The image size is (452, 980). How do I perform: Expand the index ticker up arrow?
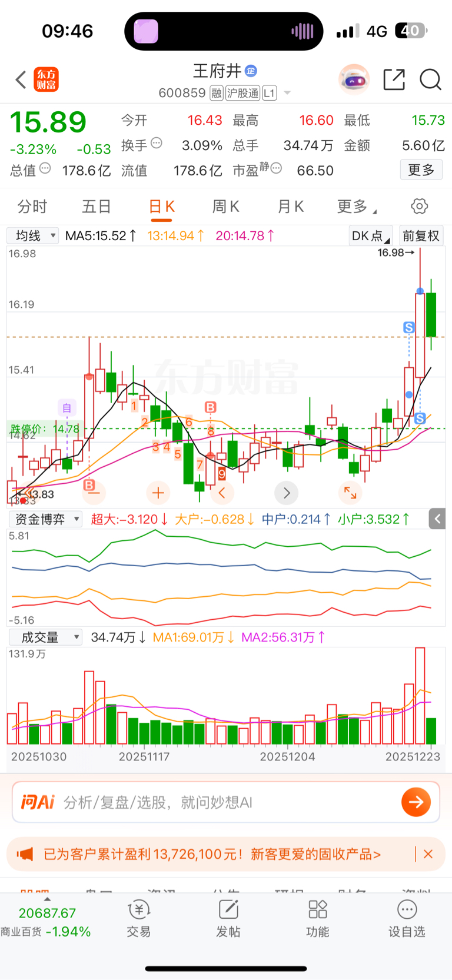tap(47, 899)
